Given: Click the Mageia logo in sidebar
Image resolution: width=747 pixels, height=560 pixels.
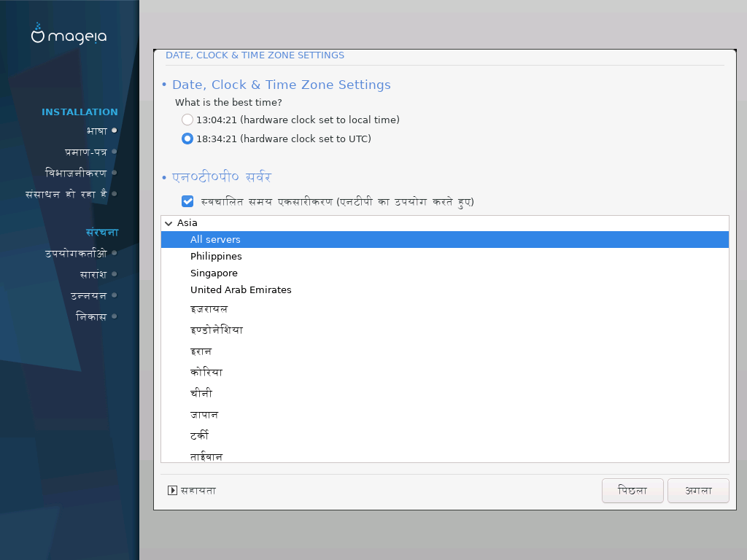Looking at the screenshot, I should point(69,34).
